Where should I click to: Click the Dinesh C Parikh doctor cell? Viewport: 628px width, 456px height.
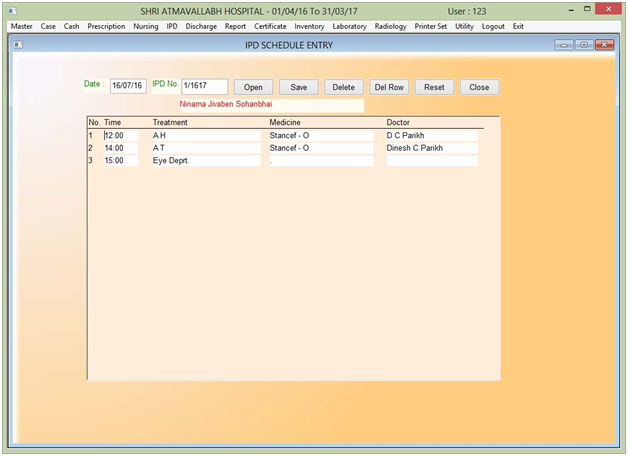(431, 148)
